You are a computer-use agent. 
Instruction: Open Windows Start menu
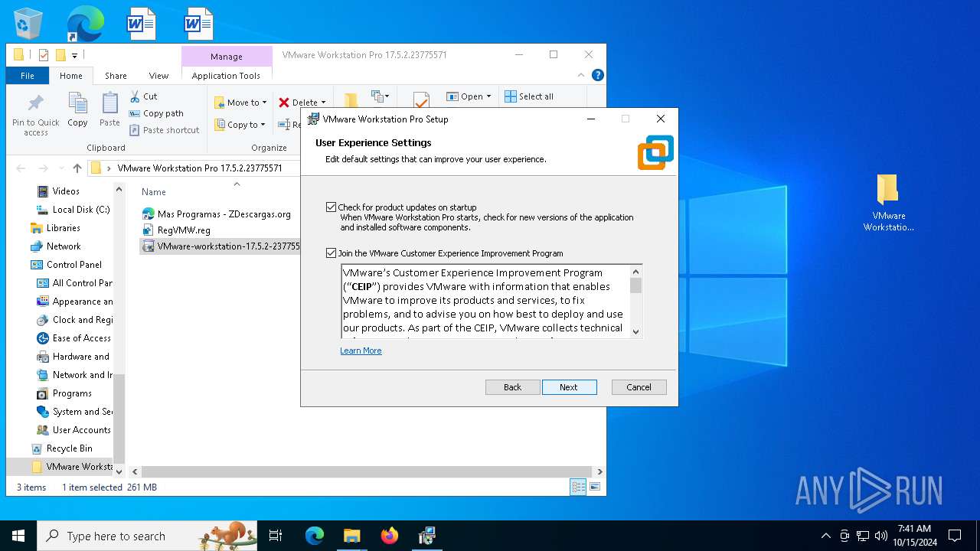point(18,536)
